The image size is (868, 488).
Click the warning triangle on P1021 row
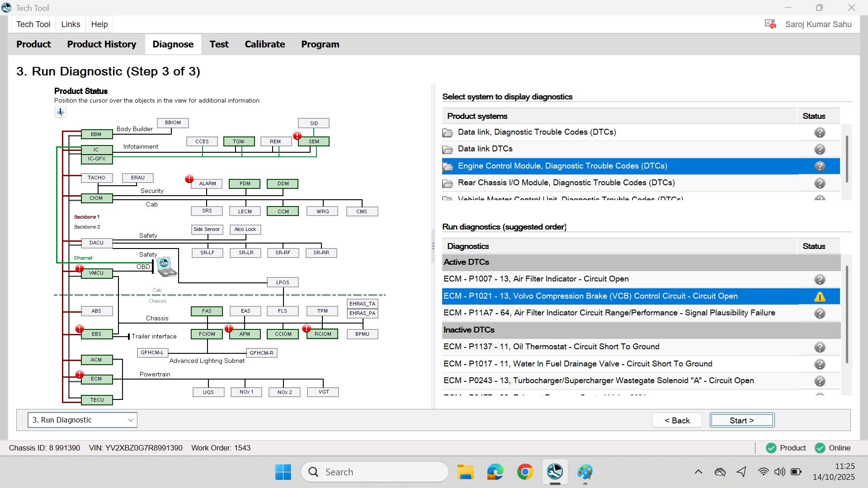click(x=819, y=296)
